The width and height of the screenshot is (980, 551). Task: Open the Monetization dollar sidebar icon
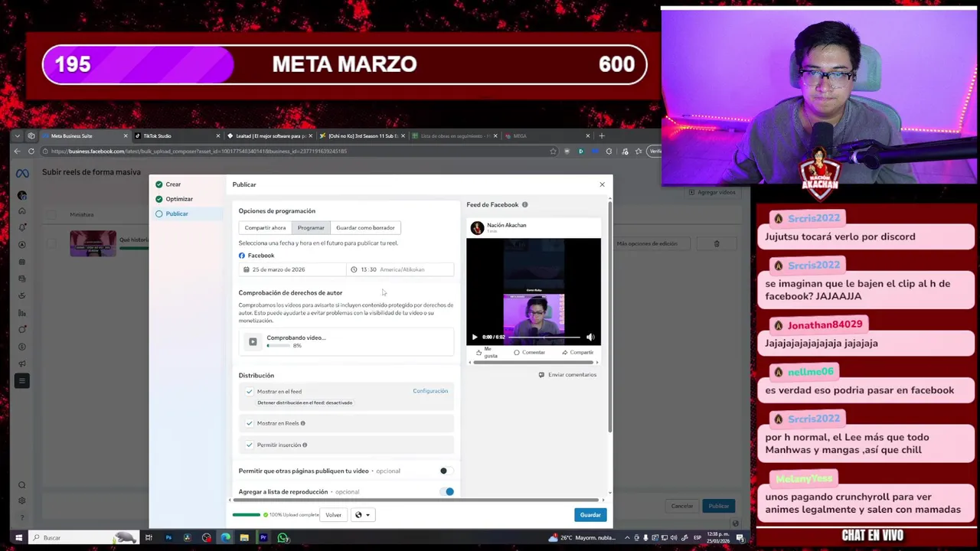(22, 347)
